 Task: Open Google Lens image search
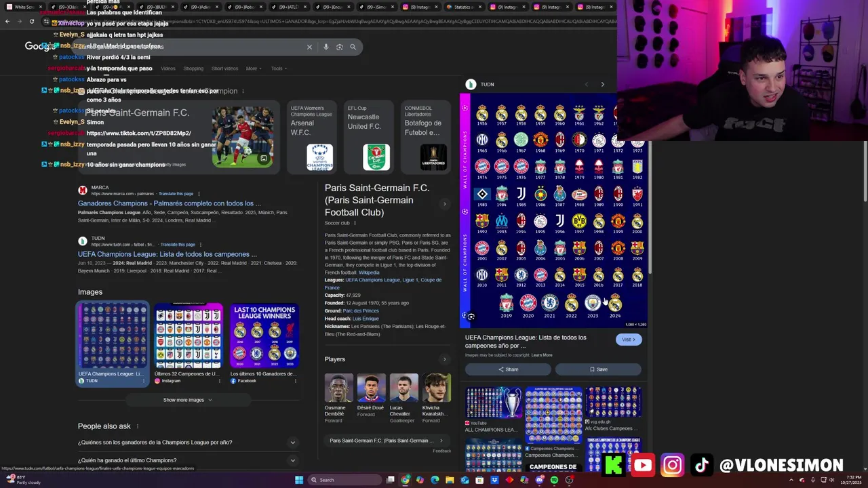pyautogui.click(x=340, y=47)
